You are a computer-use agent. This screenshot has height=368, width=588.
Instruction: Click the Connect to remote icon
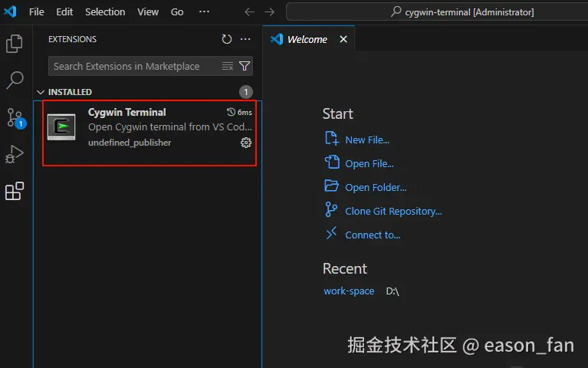click(x=331, y=233)
